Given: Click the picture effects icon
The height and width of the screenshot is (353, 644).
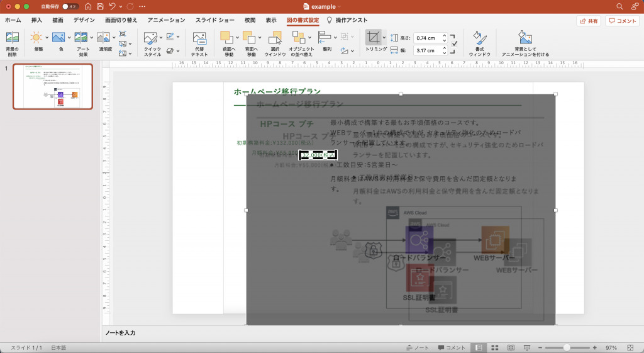Looking at the screenshot, I should point(170,51).
